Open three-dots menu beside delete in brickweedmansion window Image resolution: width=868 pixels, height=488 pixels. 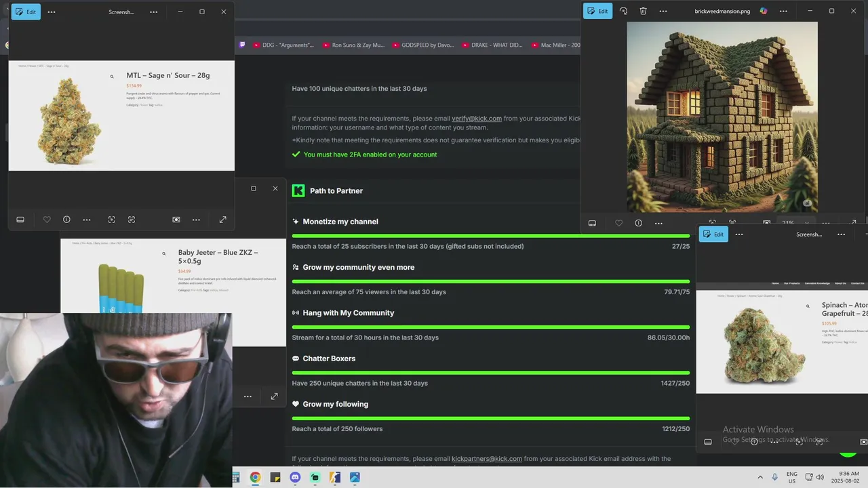click(663, 11)
